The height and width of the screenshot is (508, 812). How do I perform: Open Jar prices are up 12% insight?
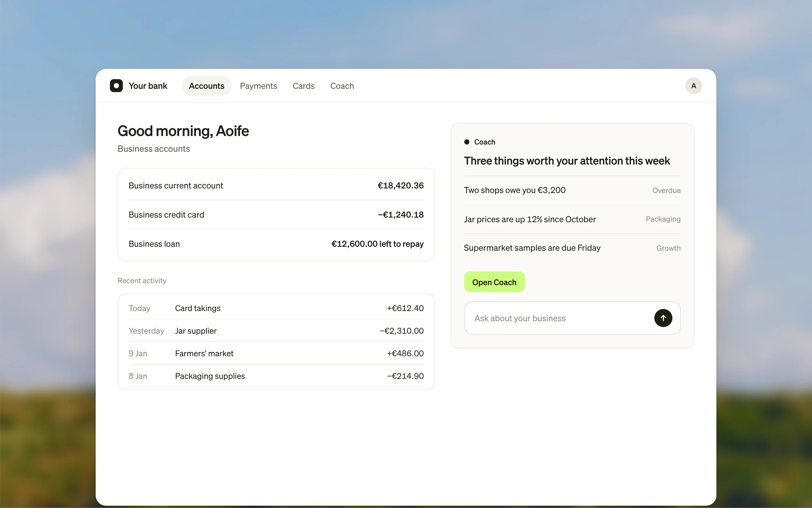[x=572, y=219]
